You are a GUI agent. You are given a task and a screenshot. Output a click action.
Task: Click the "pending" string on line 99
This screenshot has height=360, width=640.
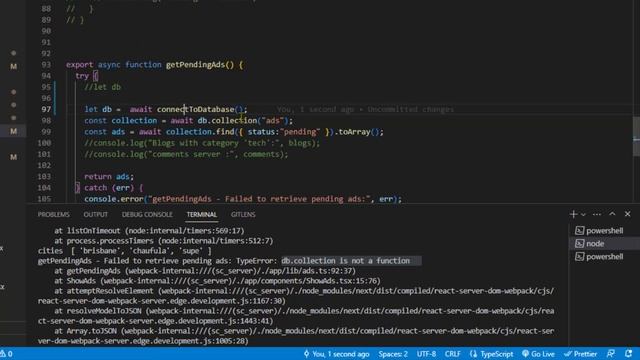300,132
